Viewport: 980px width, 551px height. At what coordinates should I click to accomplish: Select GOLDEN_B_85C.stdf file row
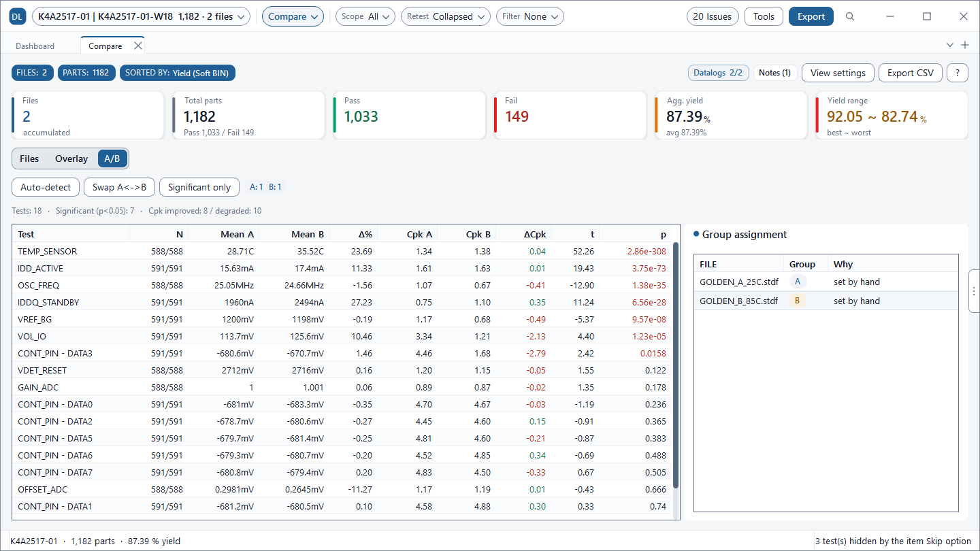(x=826, y=301)
